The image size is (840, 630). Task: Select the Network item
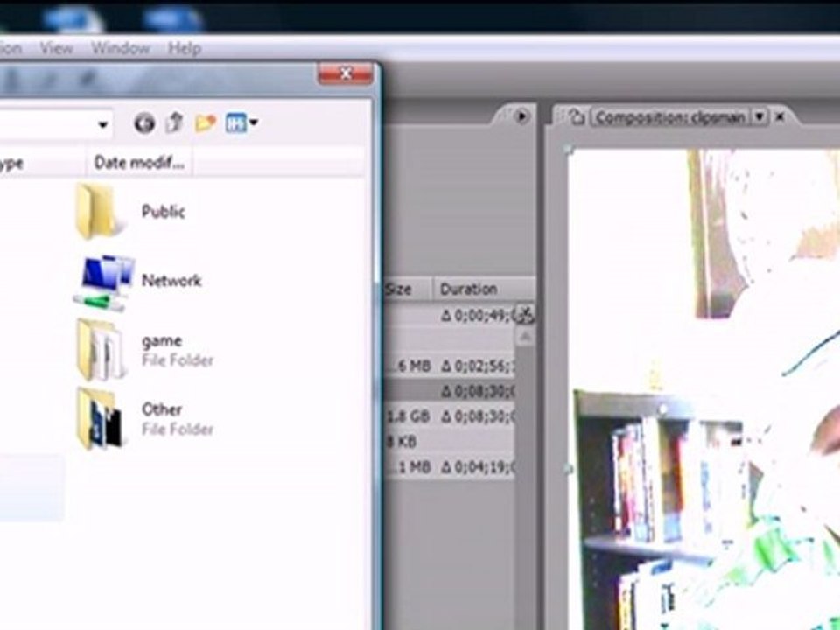pyautogui.click(x=137, y=281)
